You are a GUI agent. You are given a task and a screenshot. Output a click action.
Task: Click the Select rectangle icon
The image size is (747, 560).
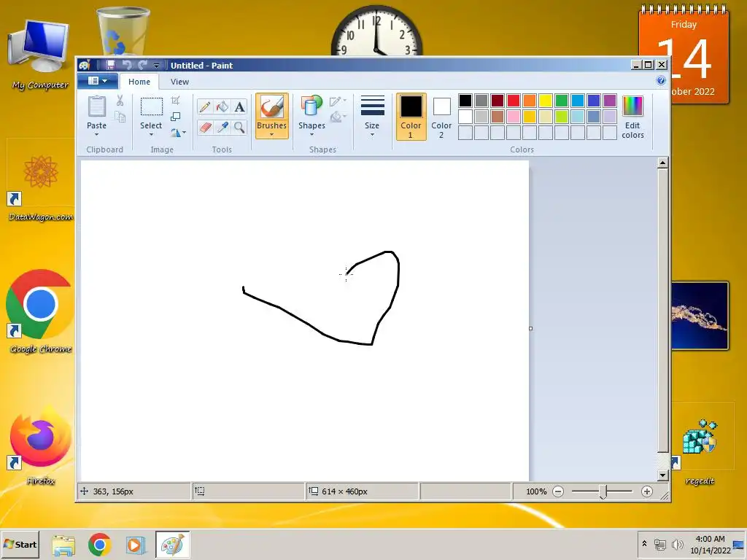[x=152, y=106]
